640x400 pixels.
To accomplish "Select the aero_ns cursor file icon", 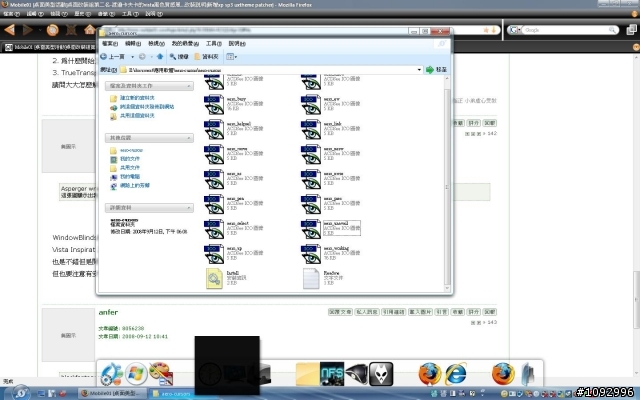I will 214,179.
